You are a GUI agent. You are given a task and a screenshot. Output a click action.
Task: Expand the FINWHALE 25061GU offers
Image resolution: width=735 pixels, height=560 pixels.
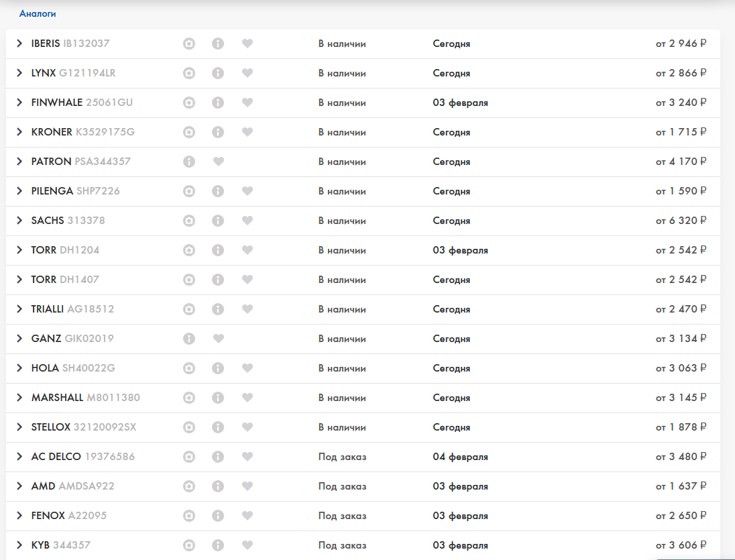(19, 103)
